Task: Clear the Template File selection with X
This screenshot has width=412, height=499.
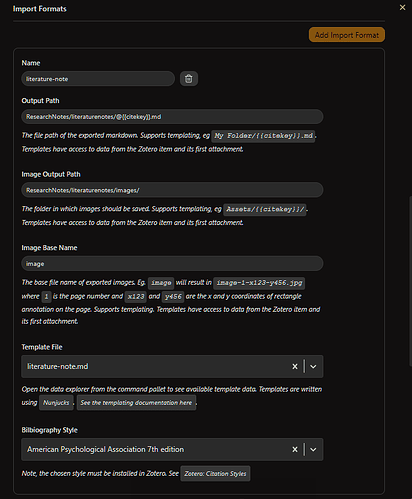Action: (295, 366)
